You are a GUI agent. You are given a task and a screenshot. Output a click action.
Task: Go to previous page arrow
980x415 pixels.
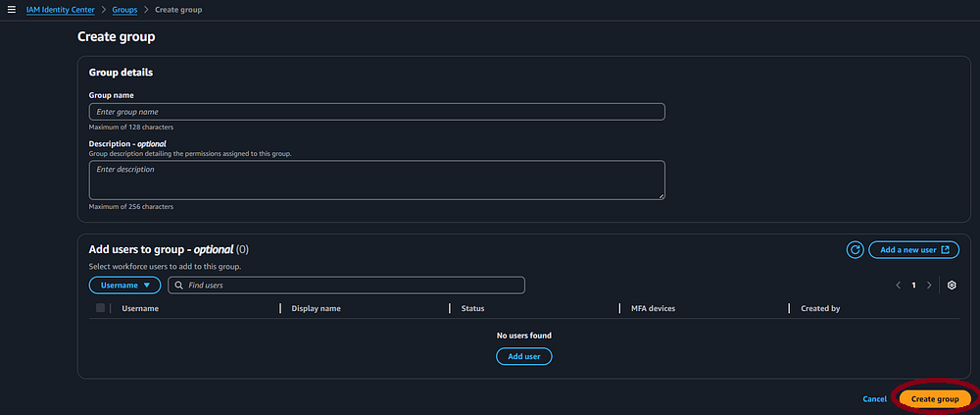click(898, 285)
